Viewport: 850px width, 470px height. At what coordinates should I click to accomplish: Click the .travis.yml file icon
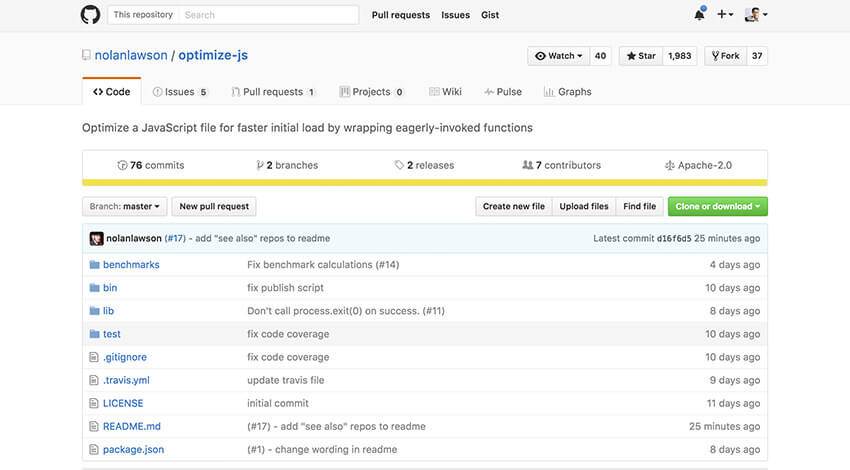click(94, 381)
